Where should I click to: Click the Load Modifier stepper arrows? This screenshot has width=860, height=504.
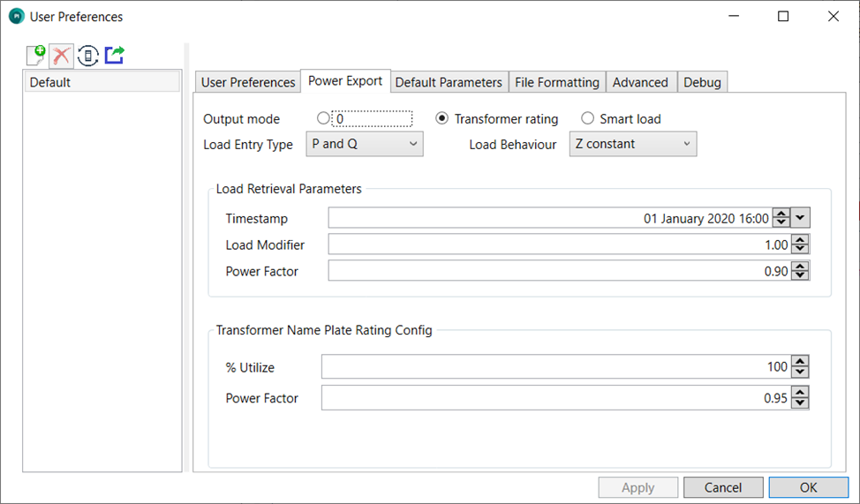click(800, 244)
